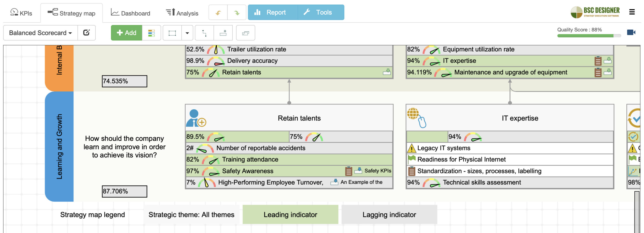Screen dimensions: 644x233
Task: Click the add-item rectangle-with-plus toolbar icon
Action: click(224, 33)
